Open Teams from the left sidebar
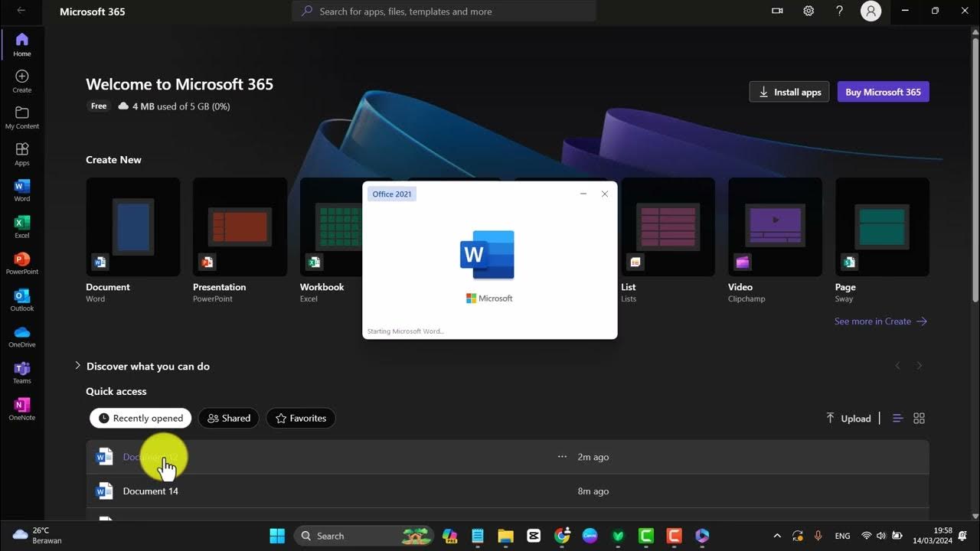The width and height of the screenshot is (980, 551). (22, 373)
